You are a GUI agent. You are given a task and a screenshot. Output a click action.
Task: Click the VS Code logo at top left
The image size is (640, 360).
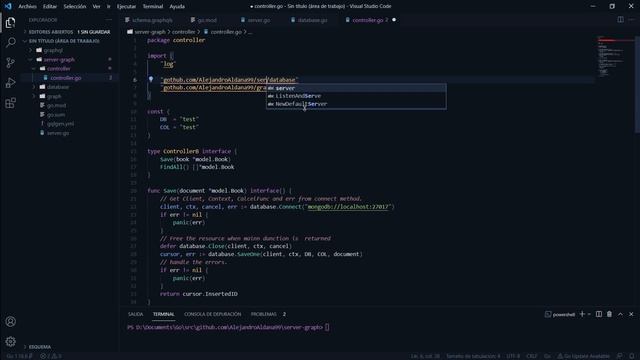8,6
